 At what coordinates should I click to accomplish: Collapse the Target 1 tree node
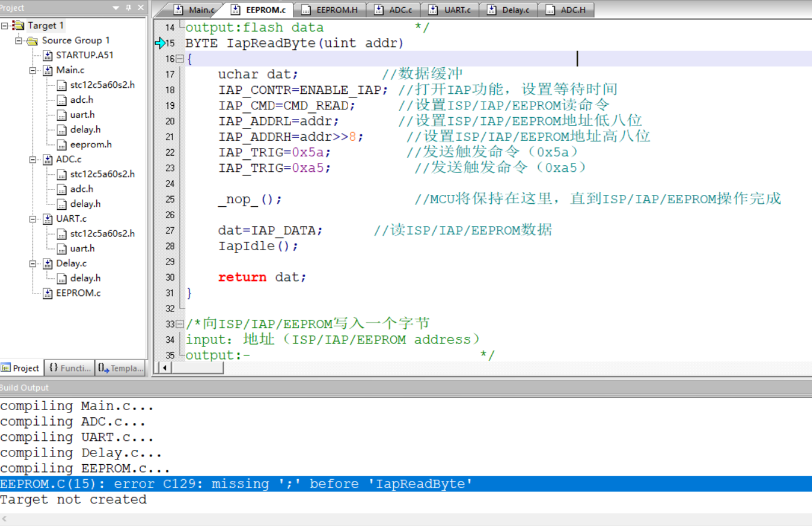5,26
